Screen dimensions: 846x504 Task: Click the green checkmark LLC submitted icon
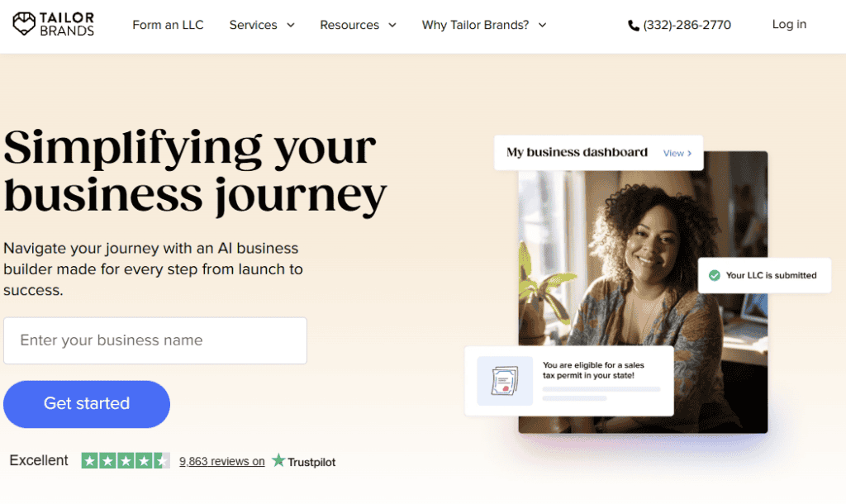715,275
